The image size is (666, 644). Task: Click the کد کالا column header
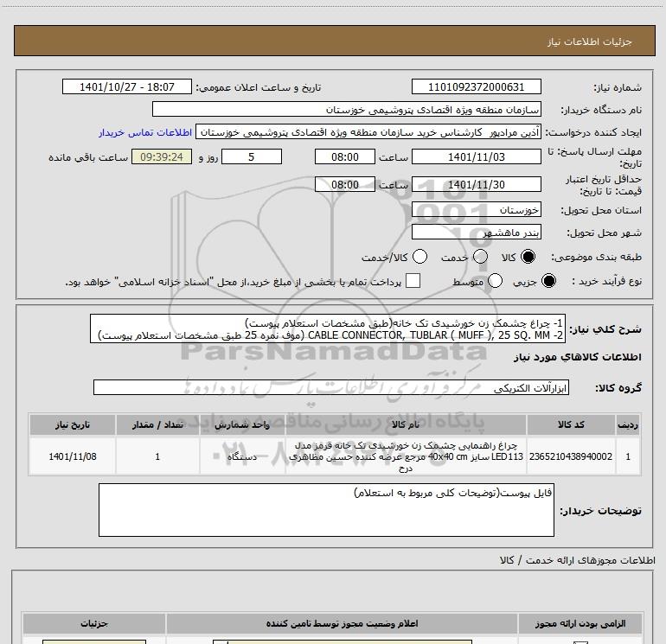tap(571, 424)
